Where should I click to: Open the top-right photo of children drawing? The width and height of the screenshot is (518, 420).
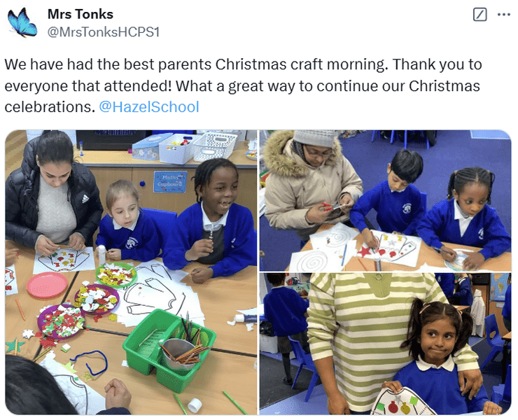tap(385, 201)
